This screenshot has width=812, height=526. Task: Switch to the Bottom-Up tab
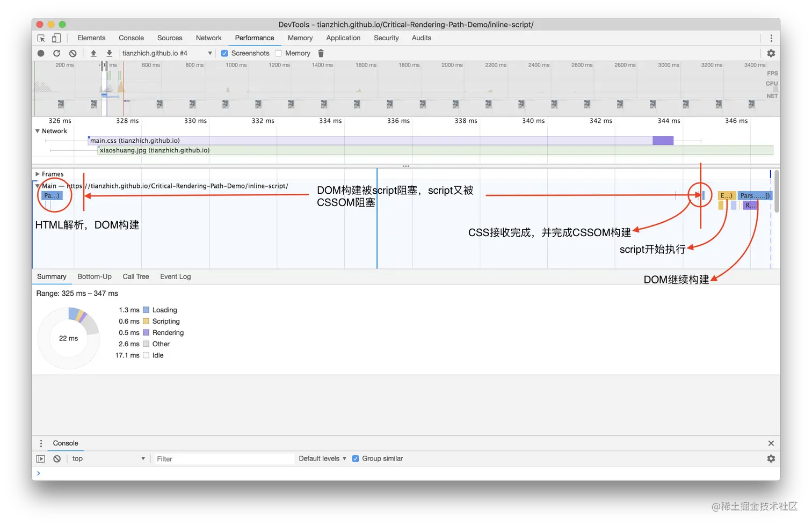click(95, 277)
